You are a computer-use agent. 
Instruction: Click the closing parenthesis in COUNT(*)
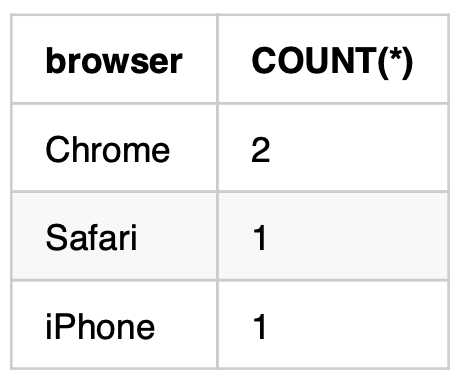(x=408, y=63)
